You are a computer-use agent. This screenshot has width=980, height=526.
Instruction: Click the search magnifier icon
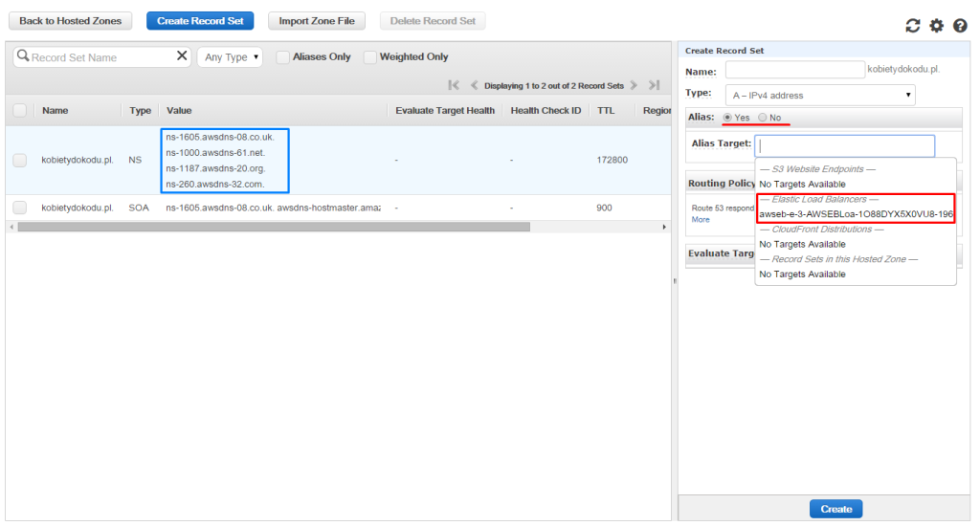coord(23,55)
